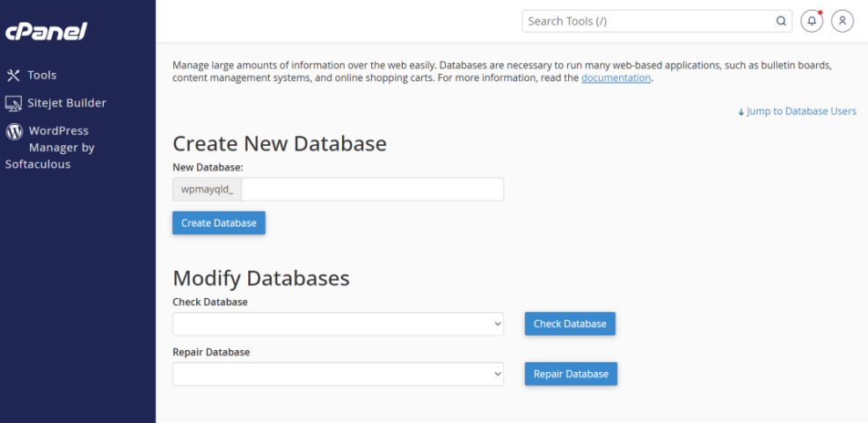Screen dimensions: 868x423
Task: Click the Check Database button
Action: [x=570, y=324]
